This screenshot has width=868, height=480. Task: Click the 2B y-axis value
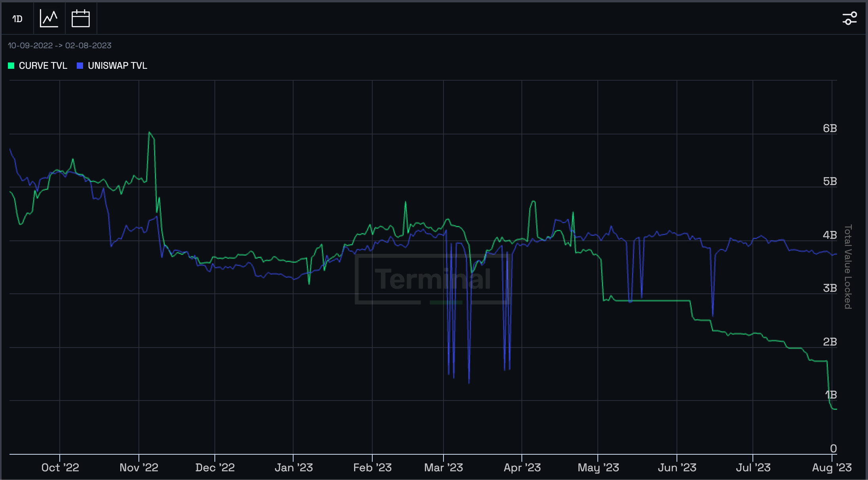click(830, 342)
